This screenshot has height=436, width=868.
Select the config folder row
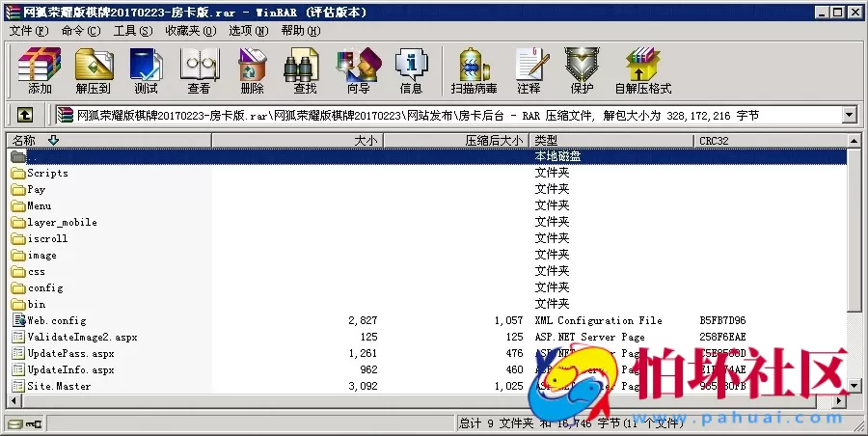[x=426, y=288]
